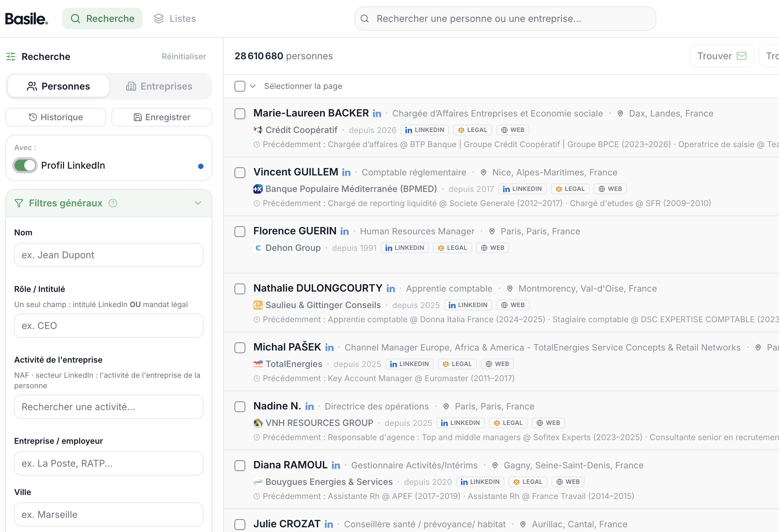Select Julie CROZAT's checkbox
The width and height of the screenshot is (779, 532).
click(240, 525)
